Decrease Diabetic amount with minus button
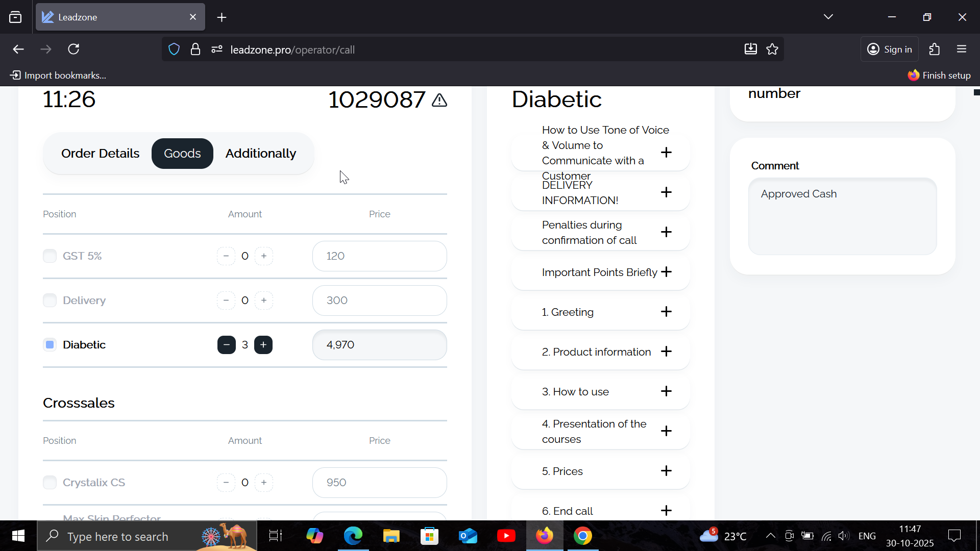 pos(226,345)
